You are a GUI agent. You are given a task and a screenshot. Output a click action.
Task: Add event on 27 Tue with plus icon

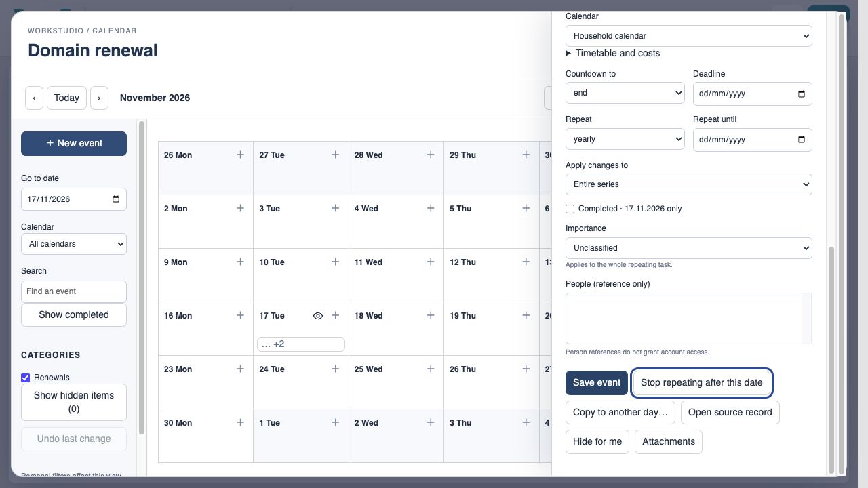pyautogui.click(x=335, y=155)
